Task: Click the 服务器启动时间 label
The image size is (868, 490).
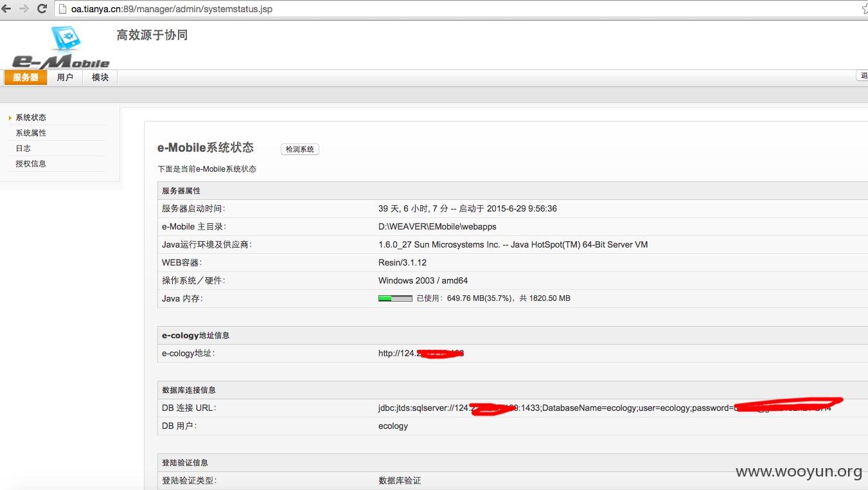Action: [x=194, y=209]
